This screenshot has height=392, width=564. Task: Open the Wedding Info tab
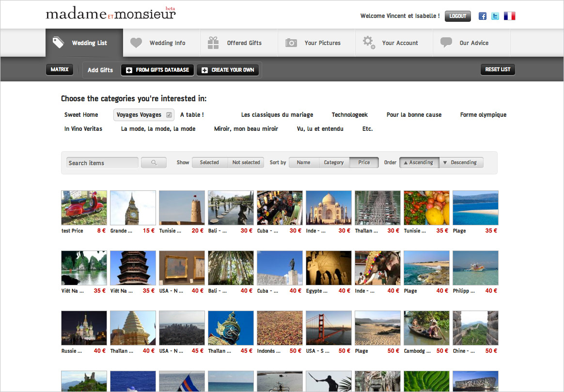[161, 43]
